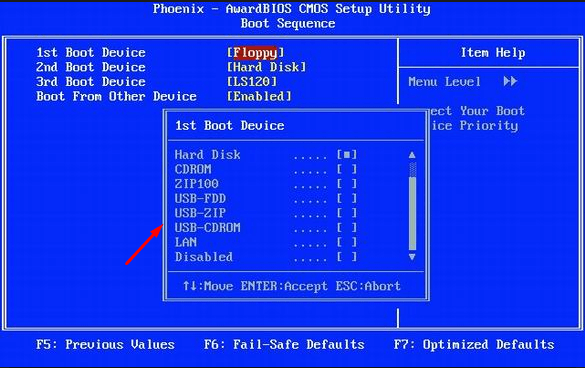Choose ZIP100 as first boot device
The height and width of the screenshot is (368, 585).
(347, 184)
